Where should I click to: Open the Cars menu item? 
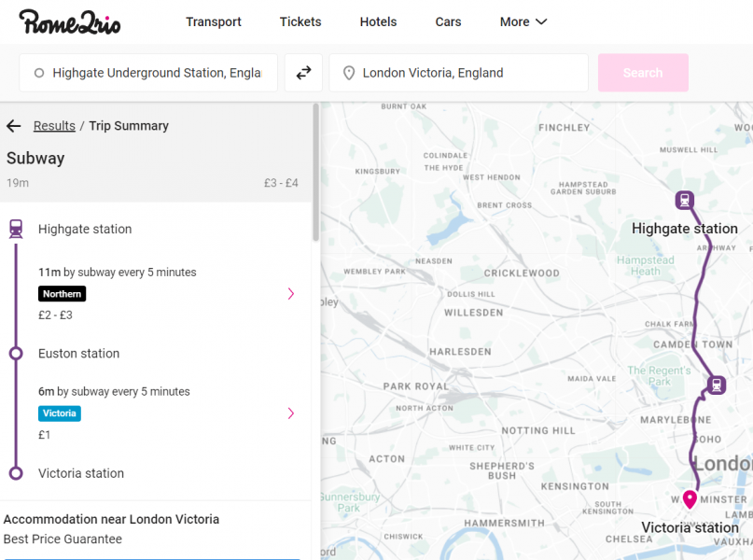click(448, 22)
